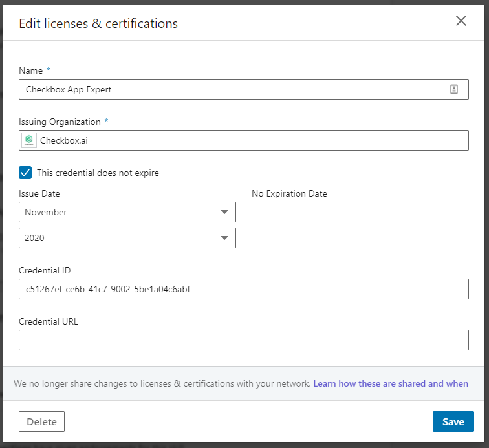Click the Issuing Organization label
Image resolution: width=489 pixels, height=448 pixels.
coord(60,122)
